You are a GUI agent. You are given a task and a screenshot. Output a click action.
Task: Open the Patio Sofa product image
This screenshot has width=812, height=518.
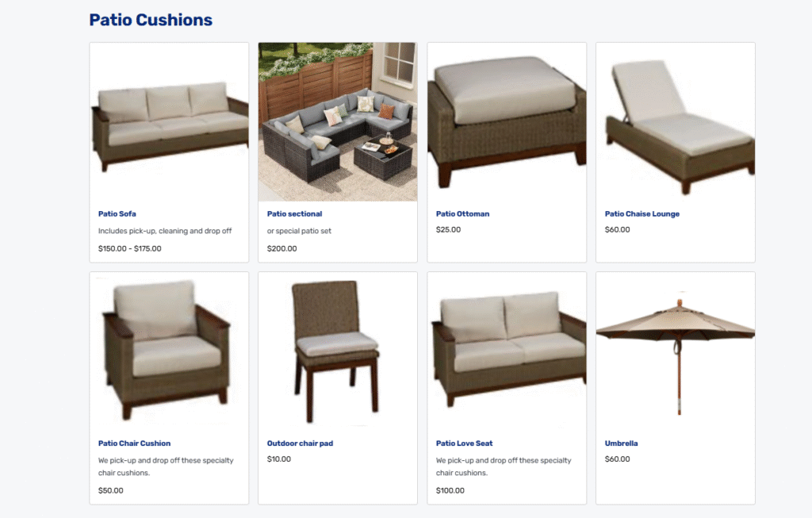pos(169,121)
